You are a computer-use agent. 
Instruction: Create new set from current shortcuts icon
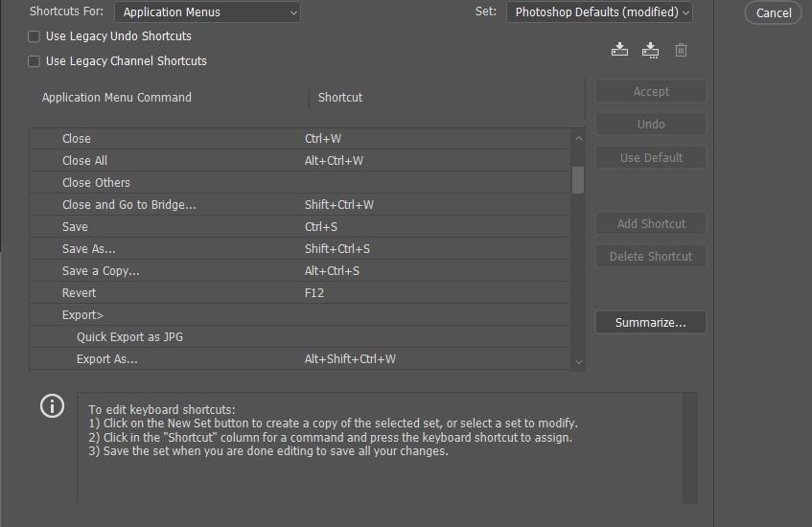pos(650,50)
